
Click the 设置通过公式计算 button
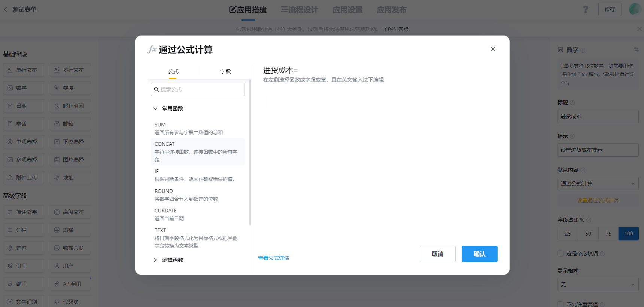(598, 200)
